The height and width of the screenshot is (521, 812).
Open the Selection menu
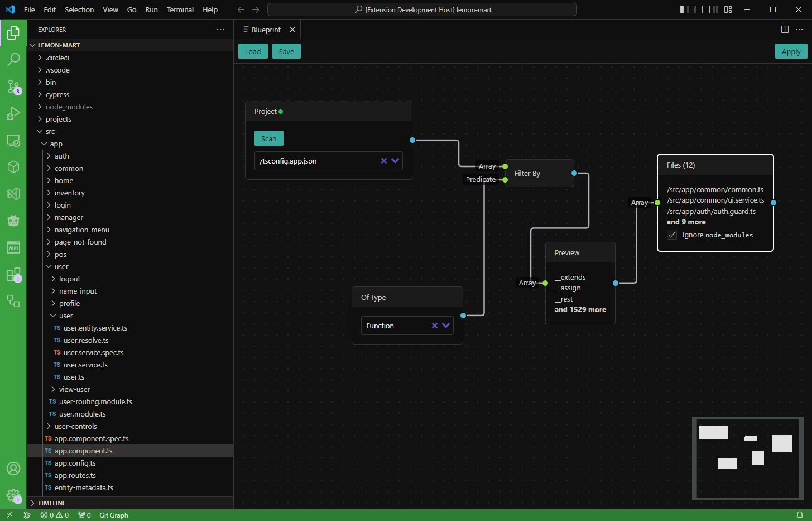[79, 9]
